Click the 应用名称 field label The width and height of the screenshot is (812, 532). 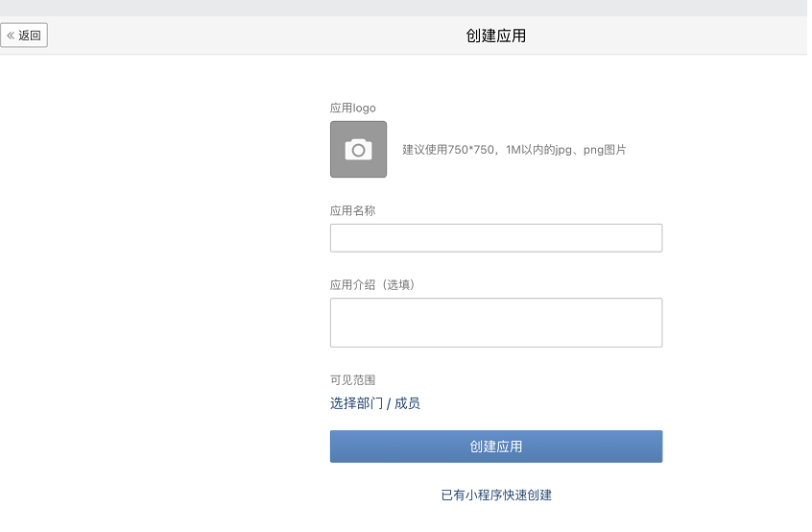[352, 211]
